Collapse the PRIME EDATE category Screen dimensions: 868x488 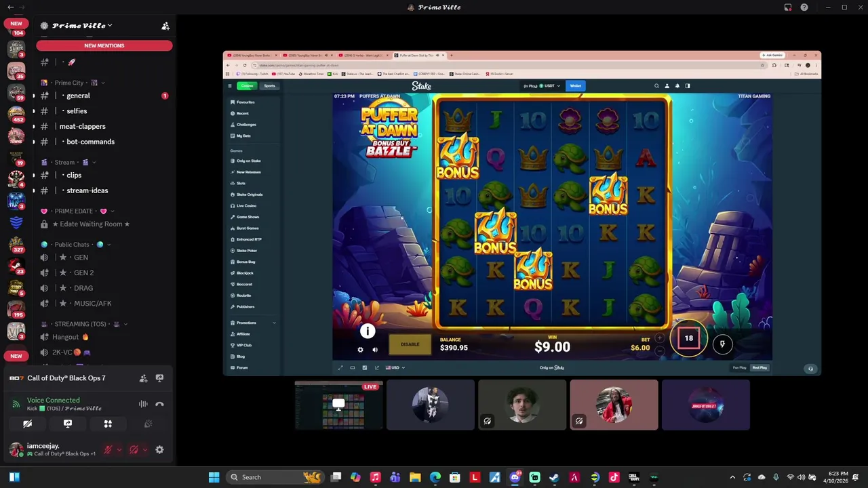click(x=77, y=211)
